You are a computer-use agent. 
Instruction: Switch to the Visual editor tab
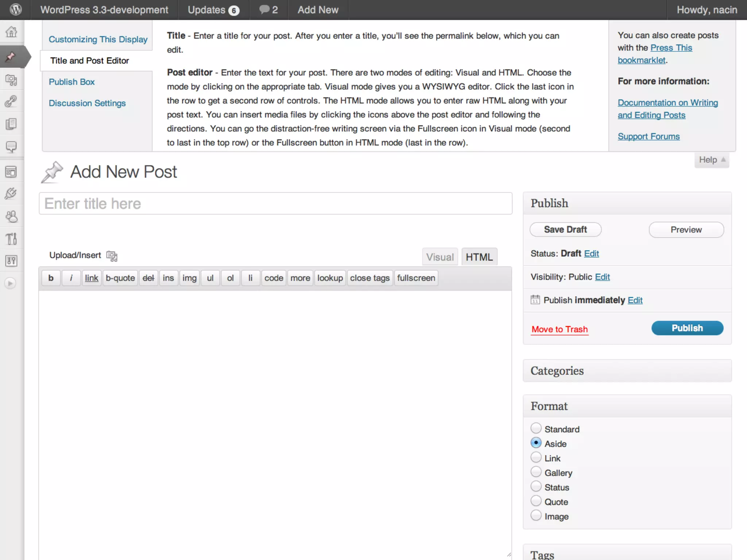coord(440,257)
